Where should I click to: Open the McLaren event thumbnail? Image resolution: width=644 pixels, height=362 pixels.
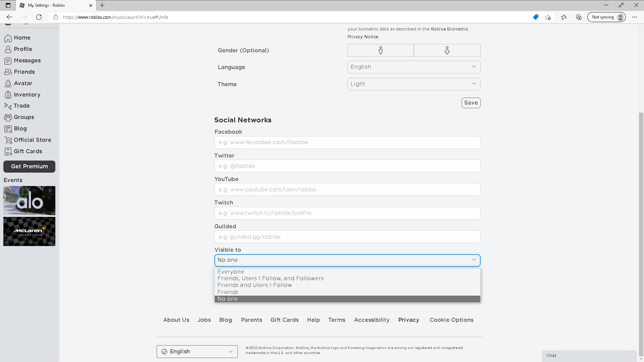(x=29, y=231)
